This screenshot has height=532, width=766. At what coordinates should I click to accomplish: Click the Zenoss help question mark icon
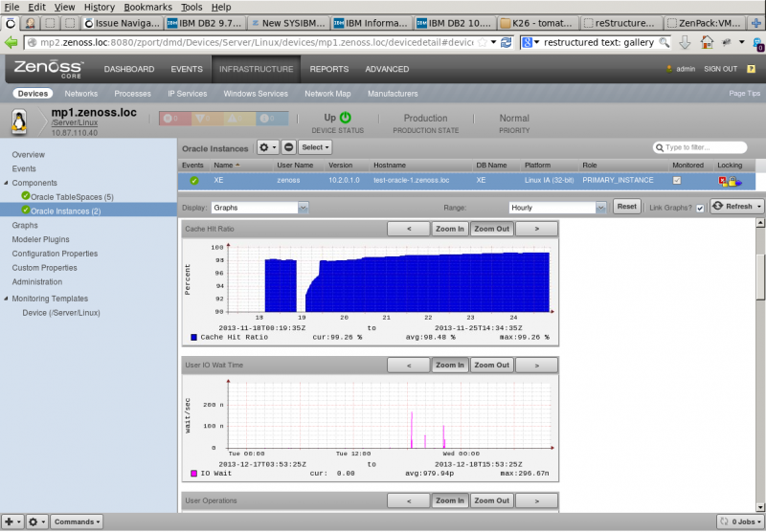751,69
